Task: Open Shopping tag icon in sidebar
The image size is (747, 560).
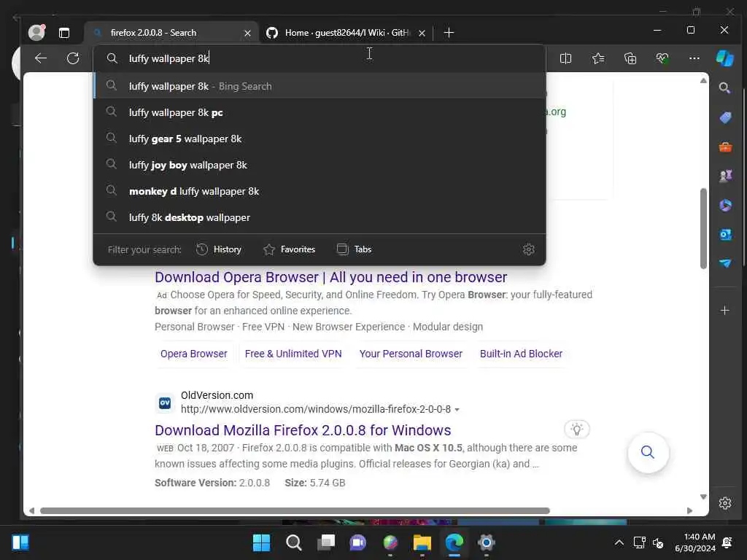Action: click(x=725, y=117)
